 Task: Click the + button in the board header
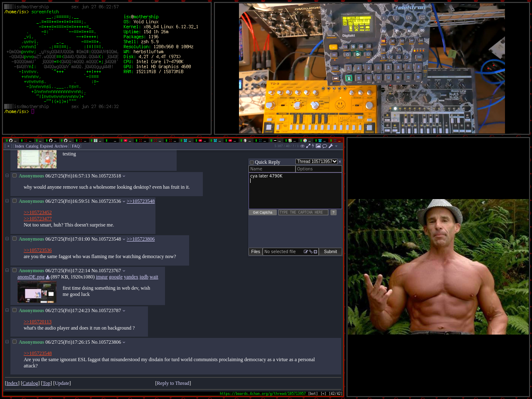(8, 146)
